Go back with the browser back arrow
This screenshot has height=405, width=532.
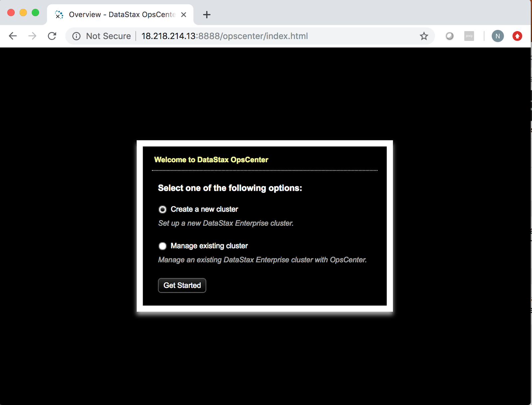pyautogui.click(x=13, y=36)
